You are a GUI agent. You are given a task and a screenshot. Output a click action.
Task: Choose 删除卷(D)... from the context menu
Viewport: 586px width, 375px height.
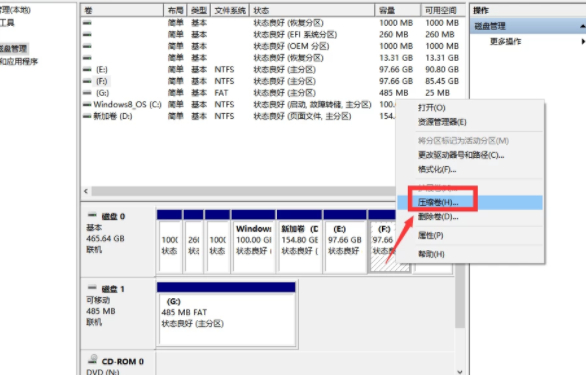[438, 217]
